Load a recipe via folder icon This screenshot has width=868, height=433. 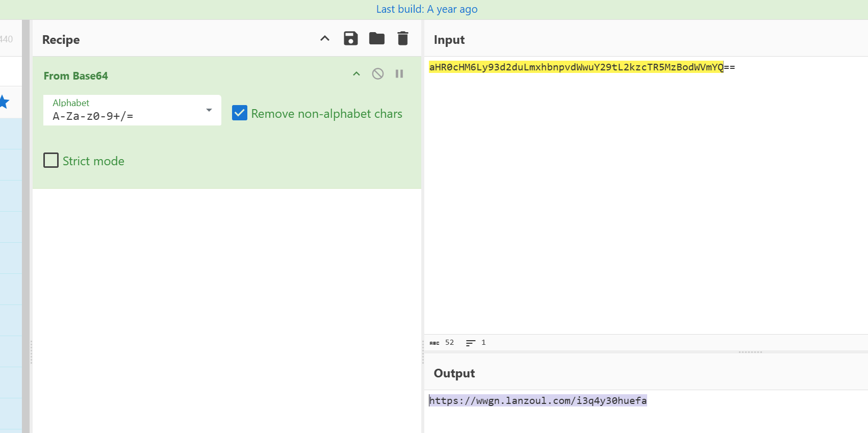377,39
